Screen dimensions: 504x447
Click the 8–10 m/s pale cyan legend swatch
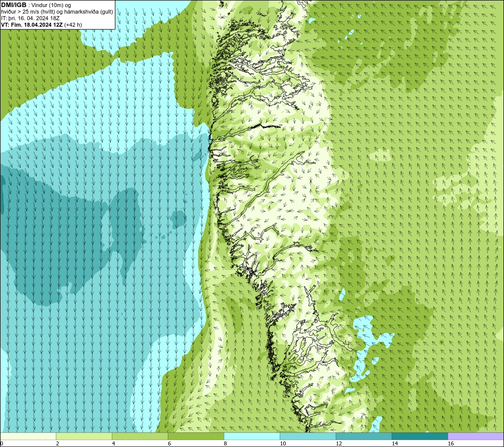[x=252, y=436]
